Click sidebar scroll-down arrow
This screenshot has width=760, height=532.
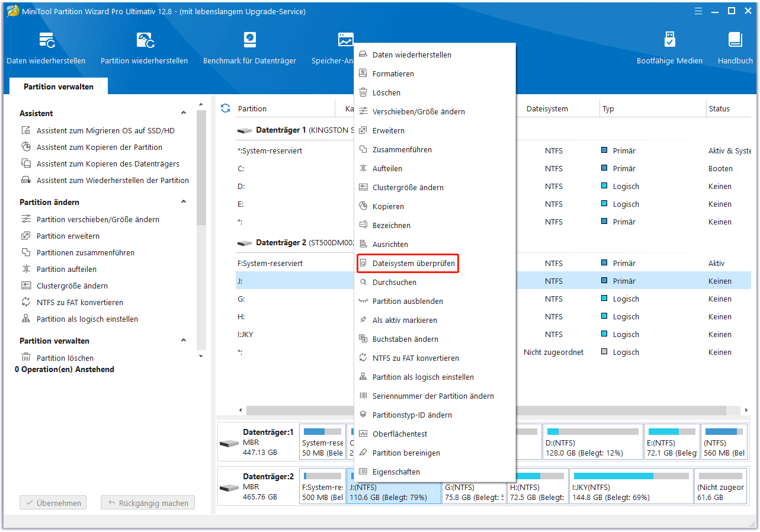(201, 357)
